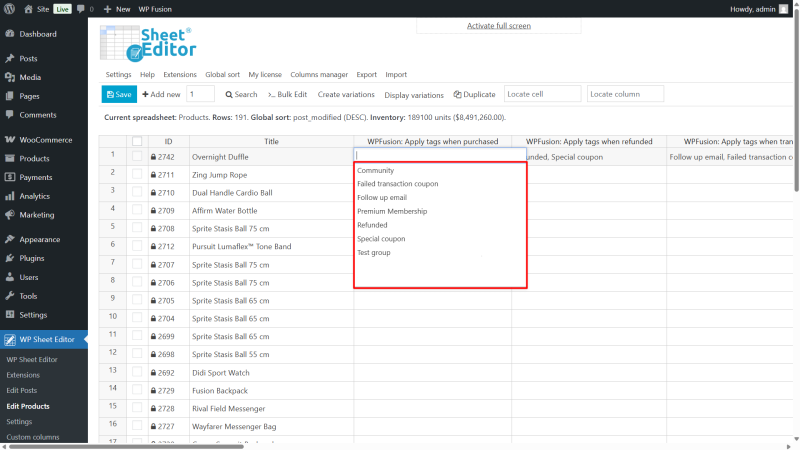
Task: Open the comments bubble in admin bar
Action: (81, 9)
